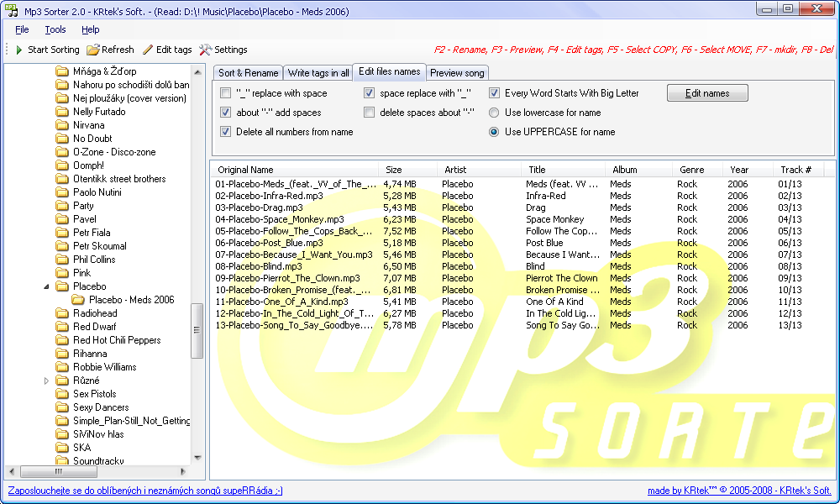Click the Edit names button
The height and width of the screenshot is (504, 840).
(707, 93)
